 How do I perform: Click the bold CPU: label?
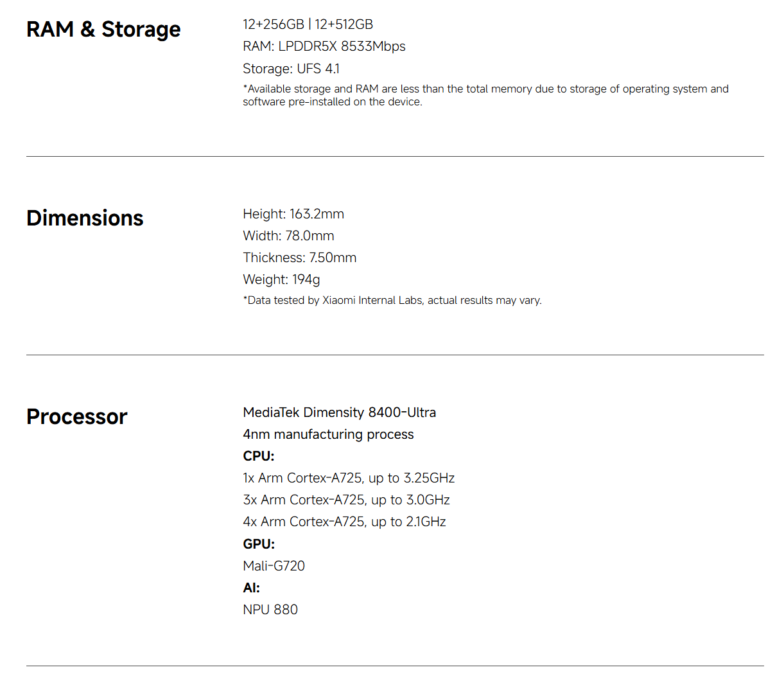pos(258,456)
